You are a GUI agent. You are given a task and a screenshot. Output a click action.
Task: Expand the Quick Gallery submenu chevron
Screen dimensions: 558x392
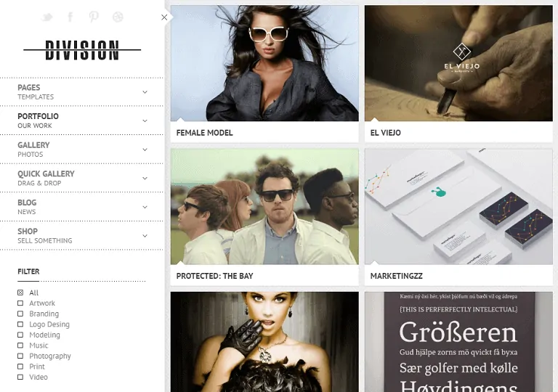pyautogui.click(x=145, y=178)
